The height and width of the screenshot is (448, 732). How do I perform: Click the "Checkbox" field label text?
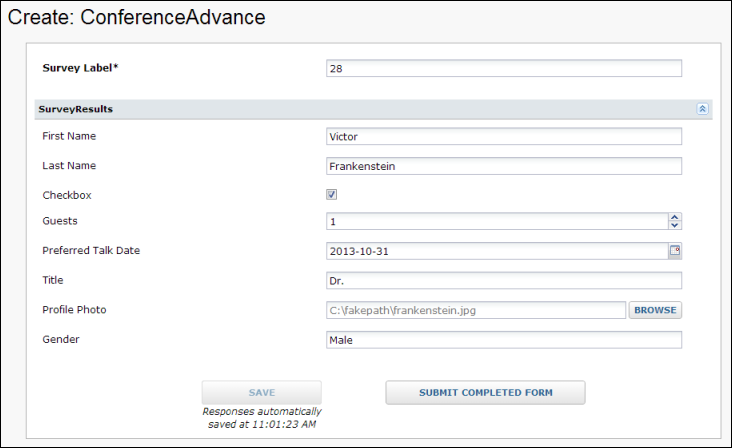click(x=67, y=195)
